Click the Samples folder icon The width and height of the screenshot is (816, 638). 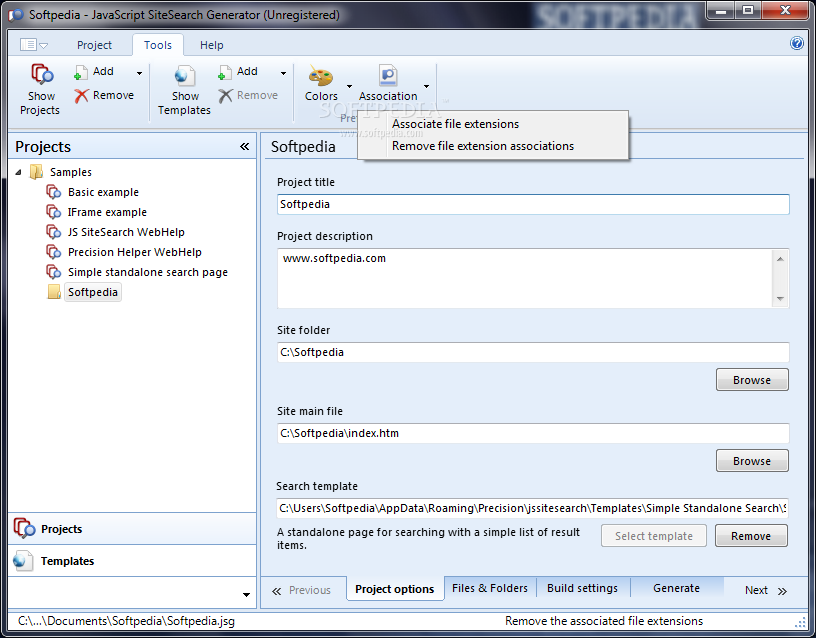[x=36, y=172]
